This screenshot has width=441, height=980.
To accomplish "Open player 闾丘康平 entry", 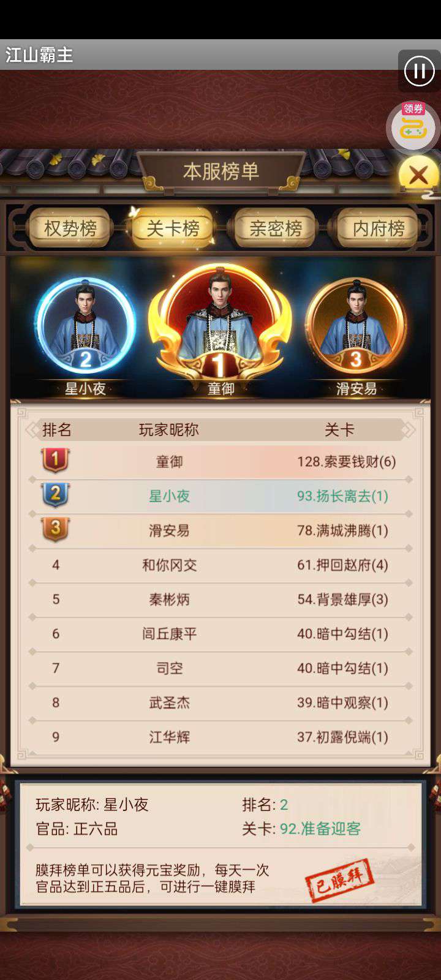I will pyautogui.click(x=221, y=633).
